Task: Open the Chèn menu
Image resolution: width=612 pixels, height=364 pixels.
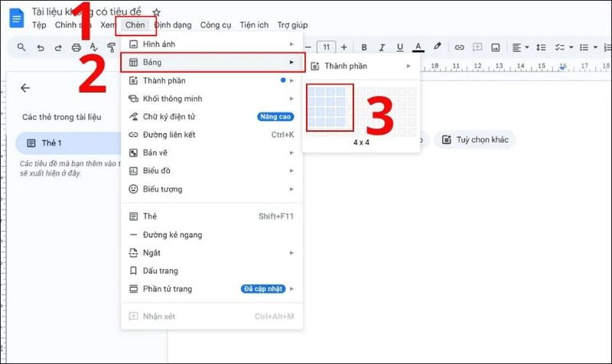Action: tap(135, 25)
